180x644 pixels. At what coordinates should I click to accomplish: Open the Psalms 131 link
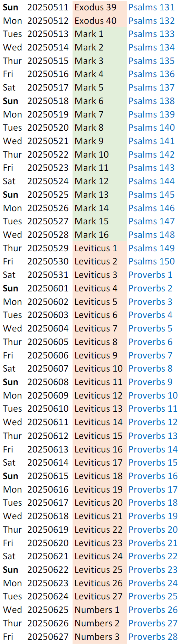pos(151,7)
